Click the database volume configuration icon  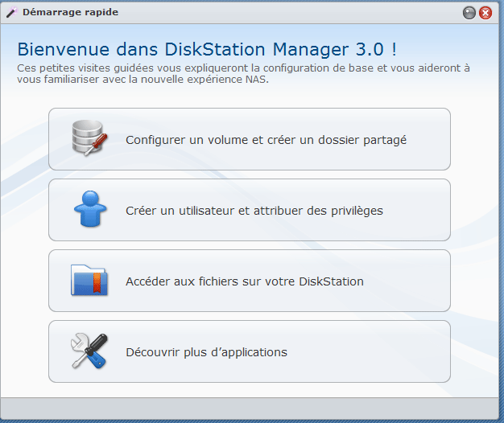[x=89, y=138]
